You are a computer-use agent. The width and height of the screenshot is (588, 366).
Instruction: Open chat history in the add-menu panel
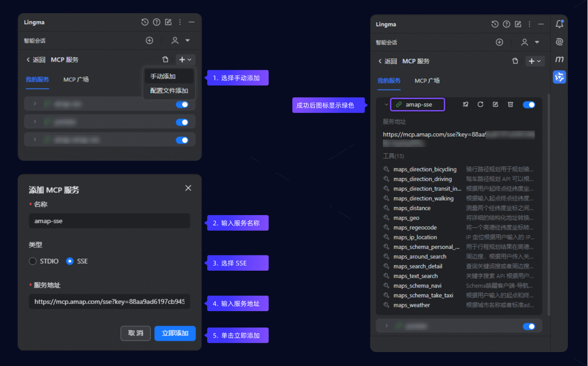pos(144,22)
